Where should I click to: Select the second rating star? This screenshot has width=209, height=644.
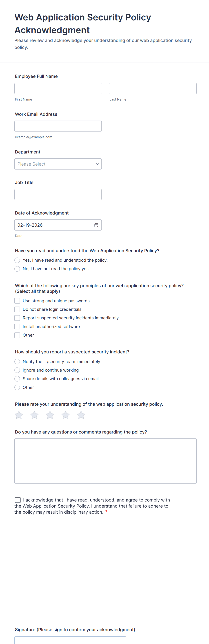click(34, 415)
